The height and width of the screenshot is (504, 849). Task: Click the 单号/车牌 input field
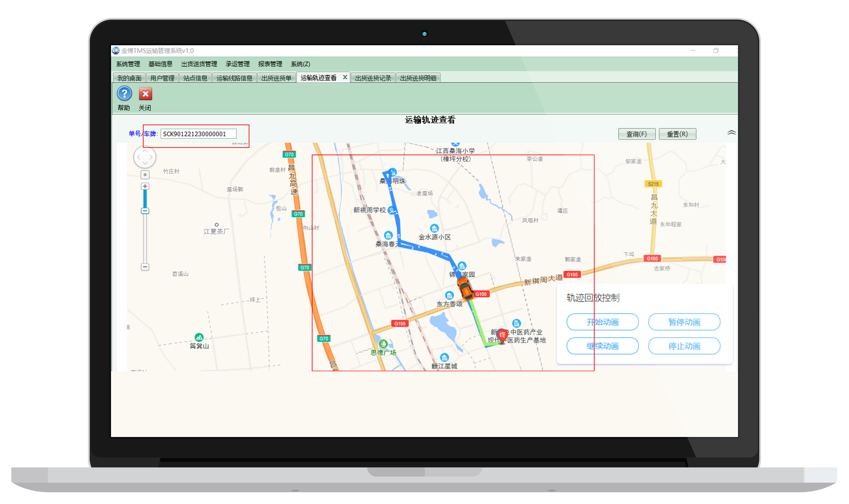pos(199,134)
